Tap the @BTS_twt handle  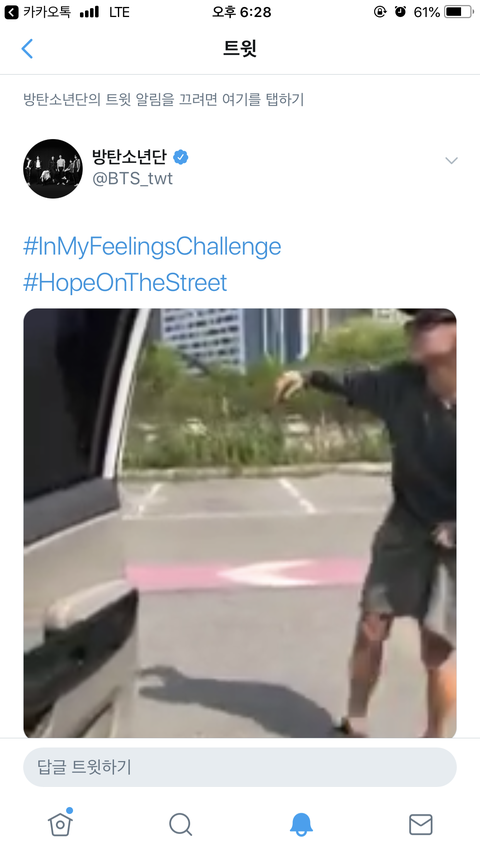[x=133, y=178]
